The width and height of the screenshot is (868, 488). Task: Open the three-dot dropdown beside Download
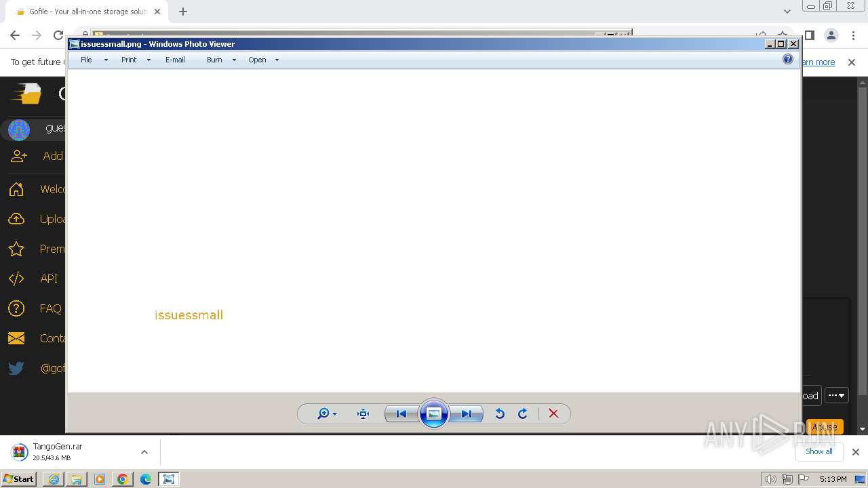(x=836, y=396)
